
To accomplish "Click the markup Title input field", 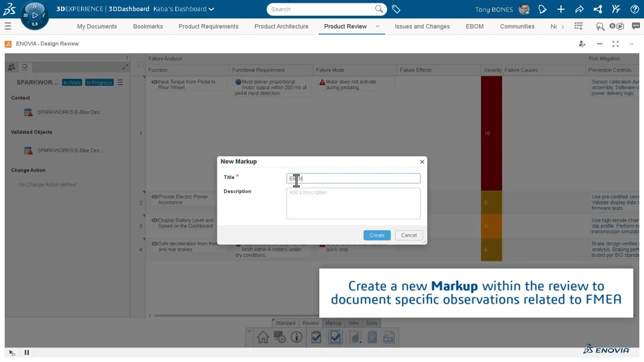I will (x=354, y=178).
